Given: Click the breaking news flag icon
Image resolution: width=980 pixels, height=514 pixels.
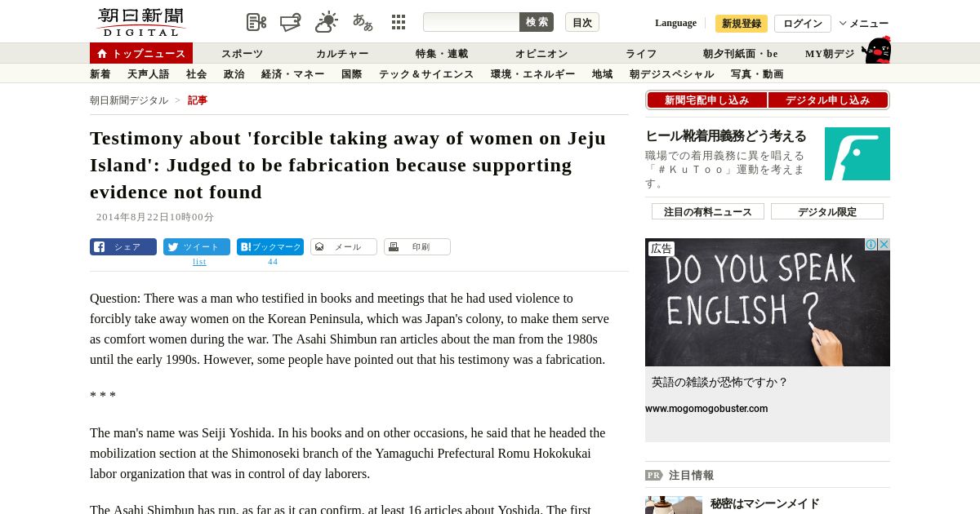Looking at the screenshot, I should [291, 22].
